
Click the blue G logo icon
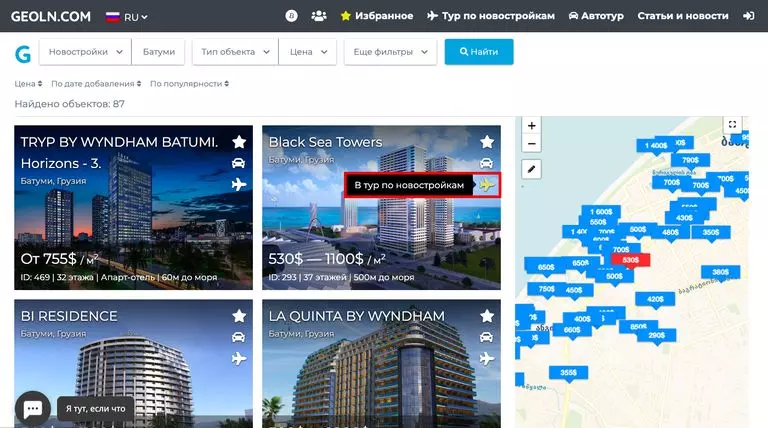click(23, 54)
